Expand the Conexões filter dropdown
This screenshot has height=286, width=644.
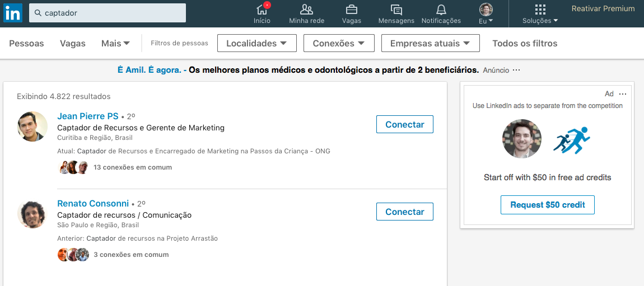coord(338,43)
